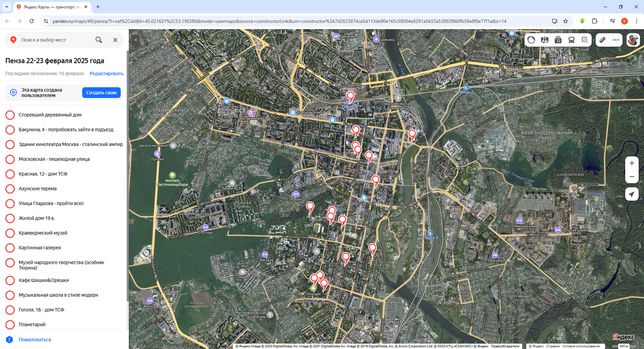
Task: Click the Пожаловаться link
Action: pos(35,339)
